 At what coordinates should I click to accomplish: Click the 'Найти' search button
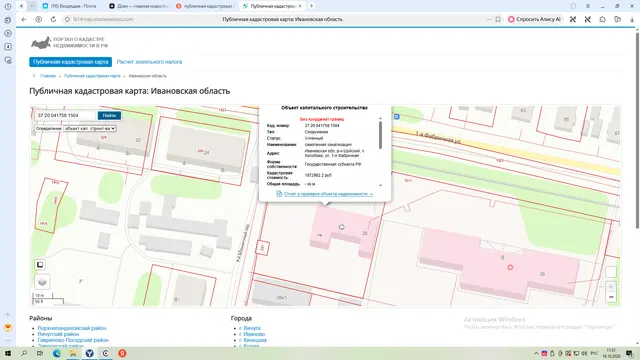click(x=109, y=116)
